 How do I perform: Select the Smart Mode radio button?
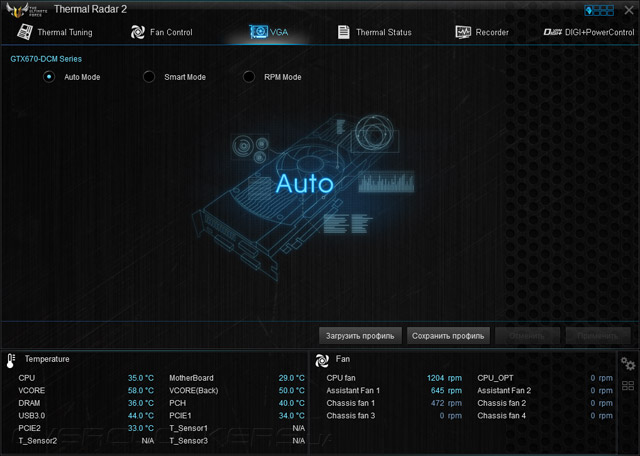tap(149, 77)
